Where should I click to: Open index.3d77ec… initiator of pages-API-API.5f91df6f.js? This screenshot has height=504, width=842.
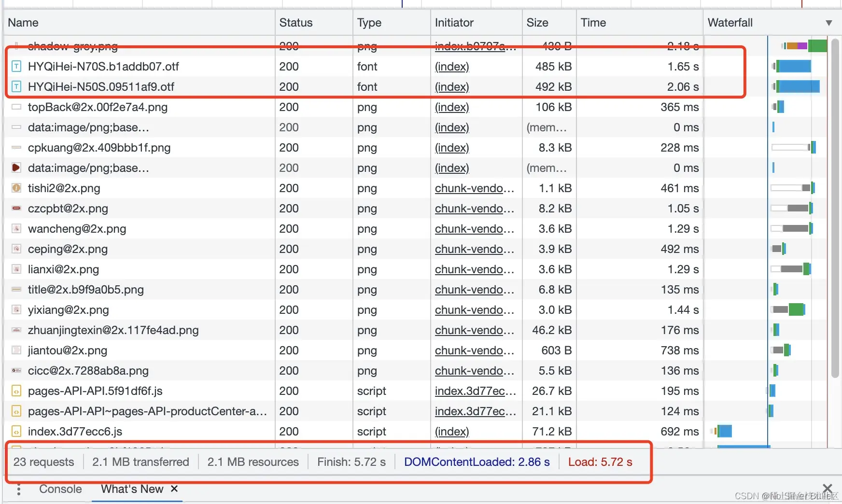[476, 391]
